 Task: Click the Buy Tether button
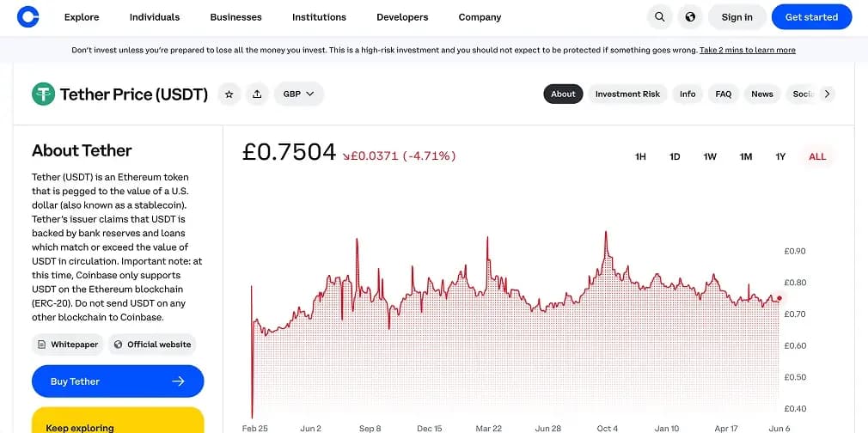click(x=118, y=381)
